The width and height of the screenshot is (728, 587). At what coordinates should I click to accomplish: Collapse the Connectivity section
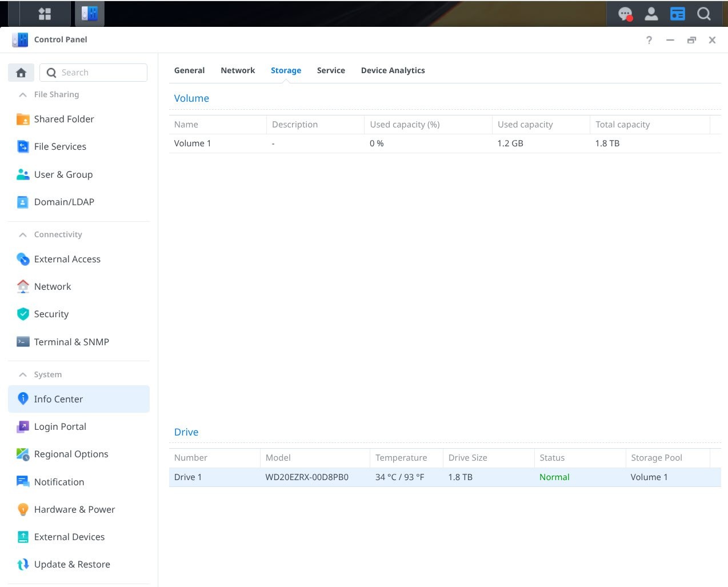23,234
